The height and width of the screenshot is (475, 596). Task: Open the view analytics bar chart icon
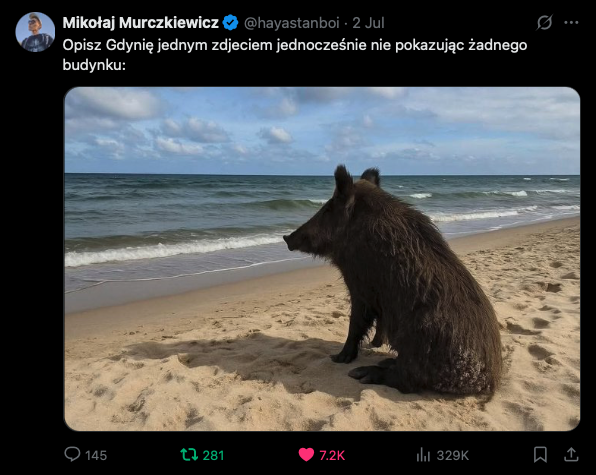pos(423,454)
